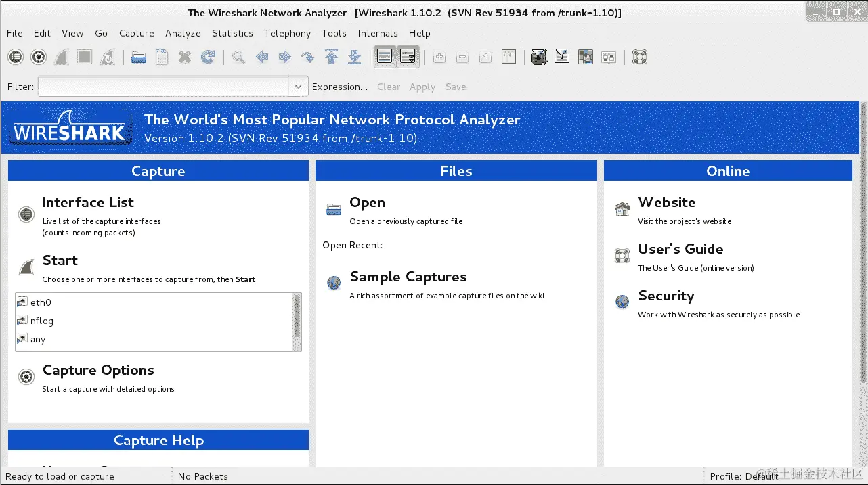Image resolution: width=868 pixels, height=485 pixels.
Task: Click the Apply filter button
Action: tap(422, 87)
